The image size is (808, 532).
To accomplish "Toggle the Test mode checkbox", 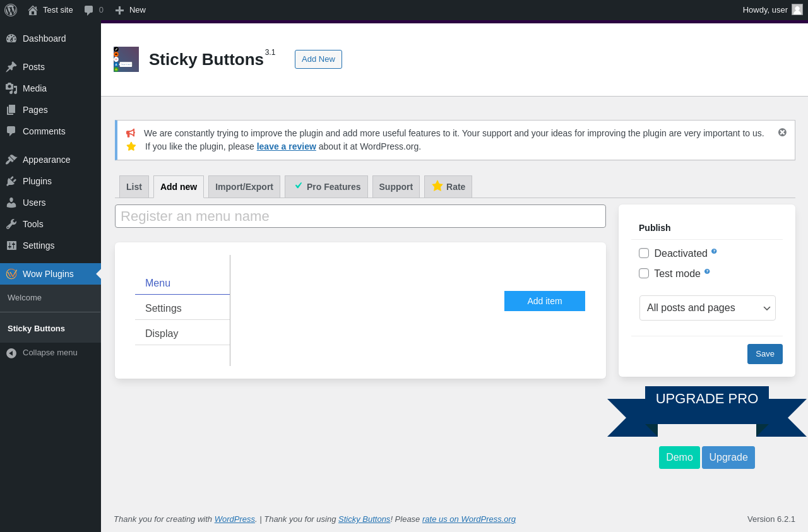I will click(x=644, y=273).
